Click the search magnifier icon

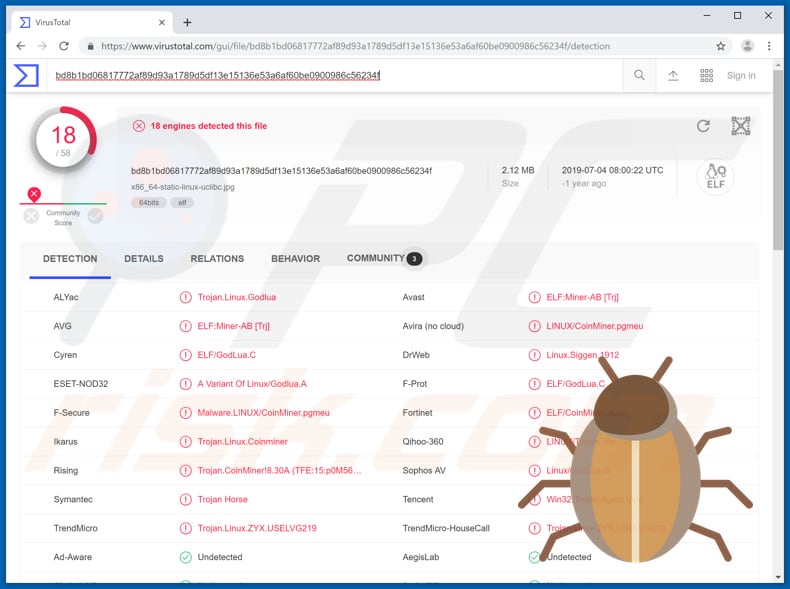point(639,76)
